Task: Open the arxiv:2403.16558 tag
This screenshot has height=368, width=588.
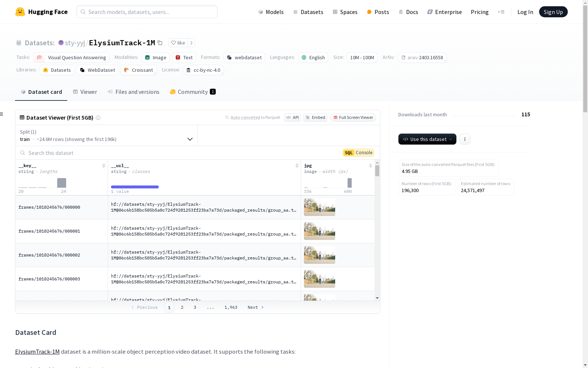Action: (422, 57)
